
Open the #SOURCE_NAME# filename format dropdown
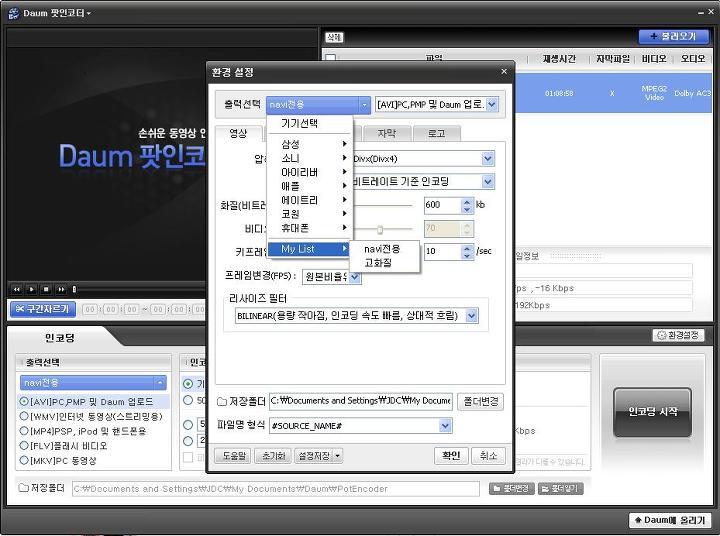444,426
